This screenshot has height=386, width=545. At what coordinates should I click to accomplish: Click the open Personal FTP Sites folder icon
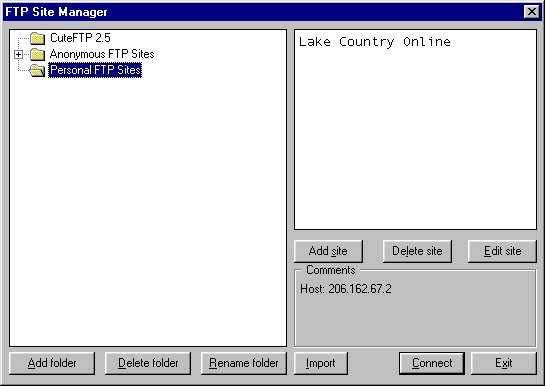coord(37,71)
